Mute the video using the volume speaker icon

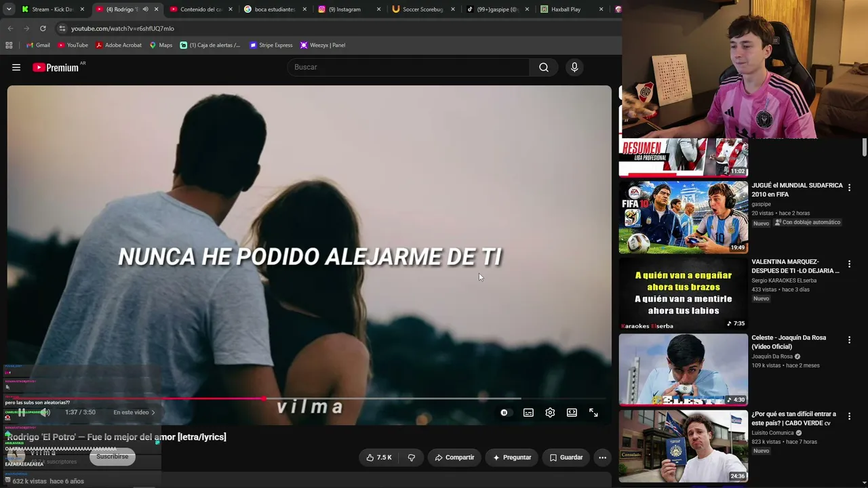(45, 412)
